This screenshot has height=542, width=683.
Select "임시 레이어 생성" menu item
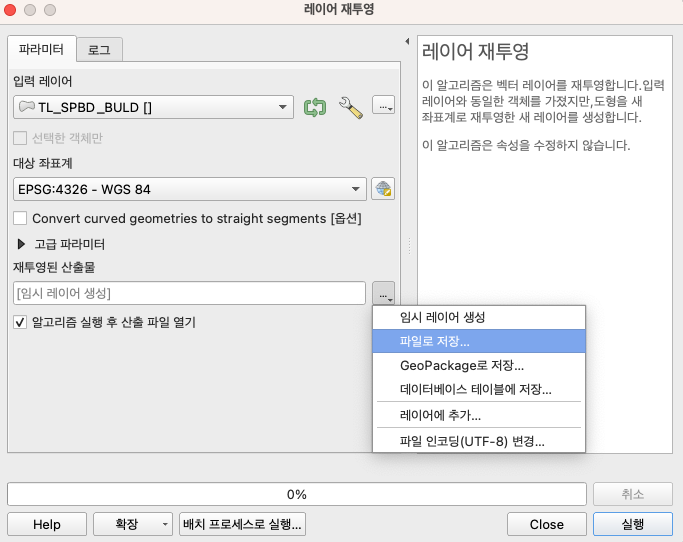[479, 317]
